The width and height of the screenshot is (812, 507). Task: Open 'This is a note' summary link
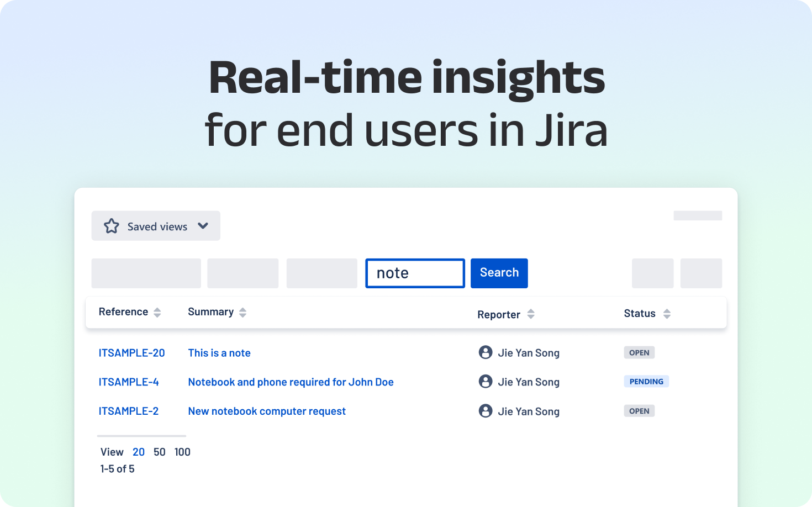[x=219, y=353]
